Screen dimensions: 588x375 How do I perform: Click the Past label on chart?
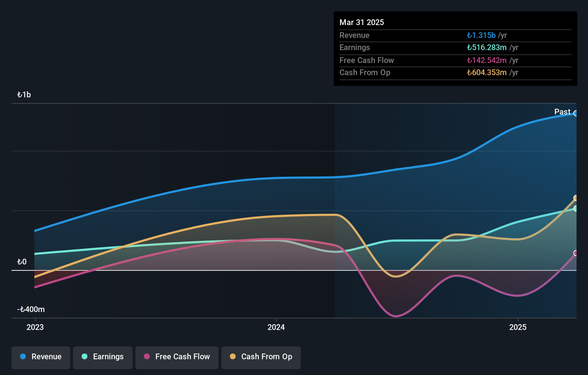point(562,112)
